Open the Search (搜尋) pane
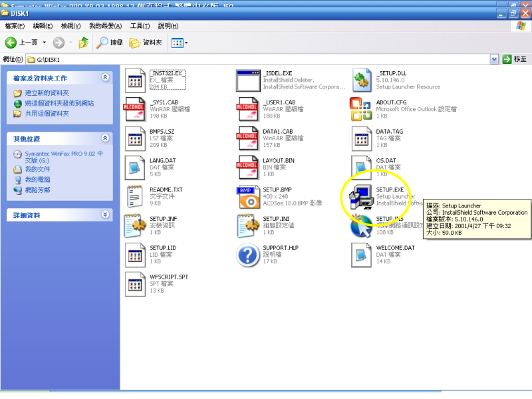The image size is (532, 399). (109, 43)
